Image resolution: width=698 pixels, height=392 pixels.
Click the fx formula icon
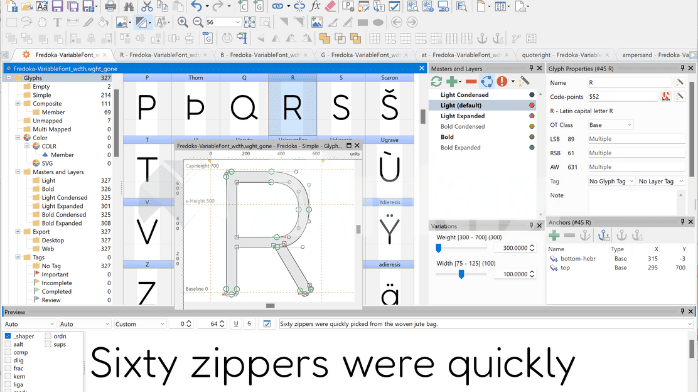coord(315,6)
